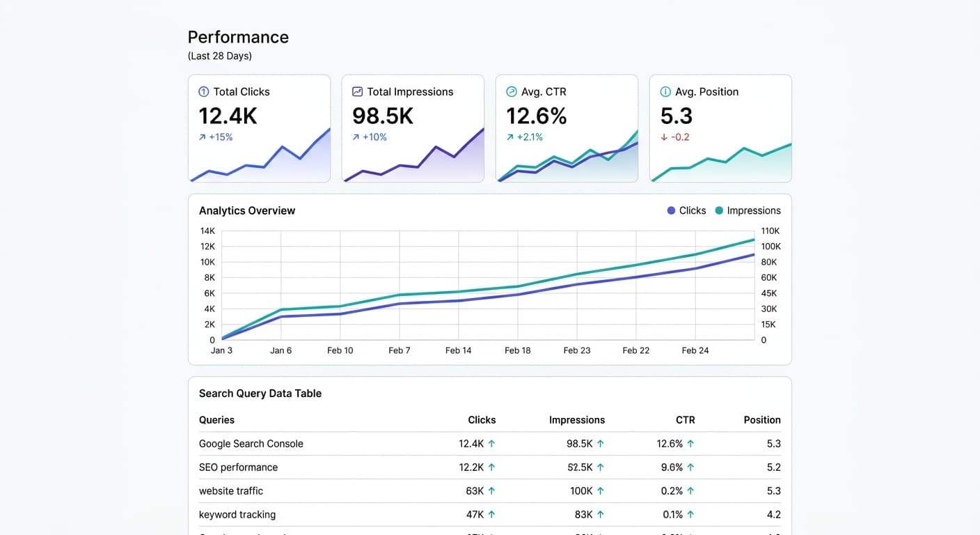The height and width of the screenshot is (535, 980).
Task: Click the Jan 6 axis label
Action: (x=281, y=350)
